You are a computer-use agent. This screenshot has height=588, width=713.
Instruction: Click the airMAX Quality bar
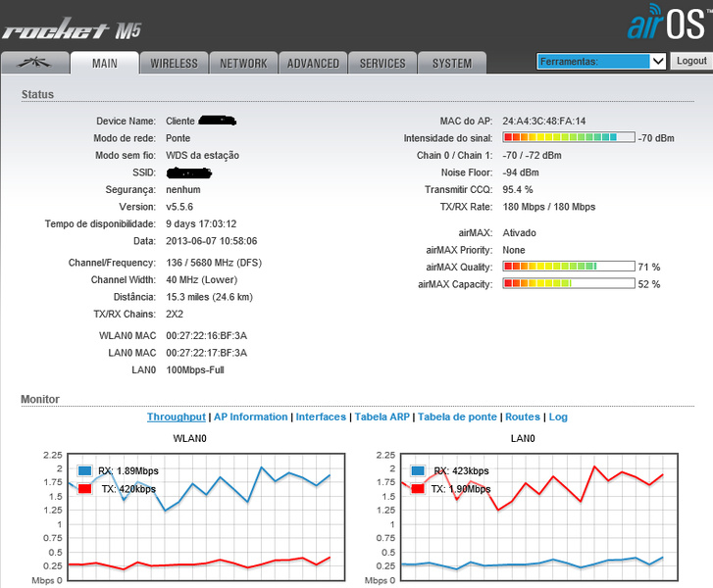569,267
